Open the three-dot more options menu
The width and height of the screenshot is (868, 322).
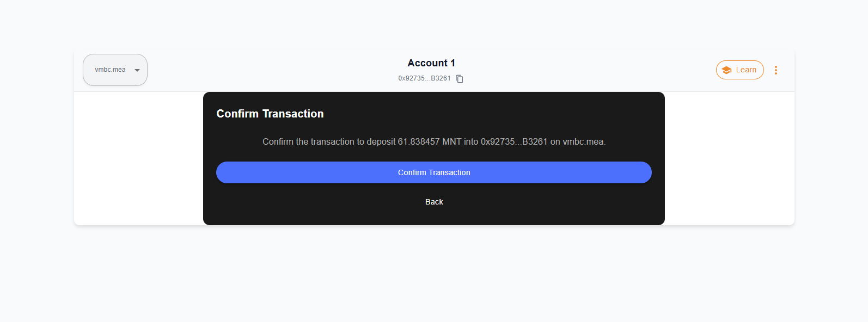[775, 70]
